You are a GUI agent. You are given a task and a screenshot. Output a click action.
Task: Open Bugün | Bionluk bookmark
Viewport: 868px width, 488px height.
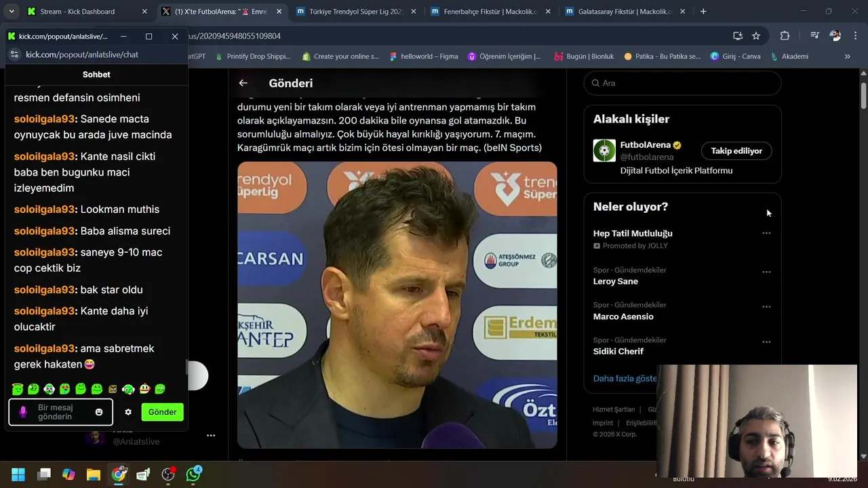pos(584,56)
